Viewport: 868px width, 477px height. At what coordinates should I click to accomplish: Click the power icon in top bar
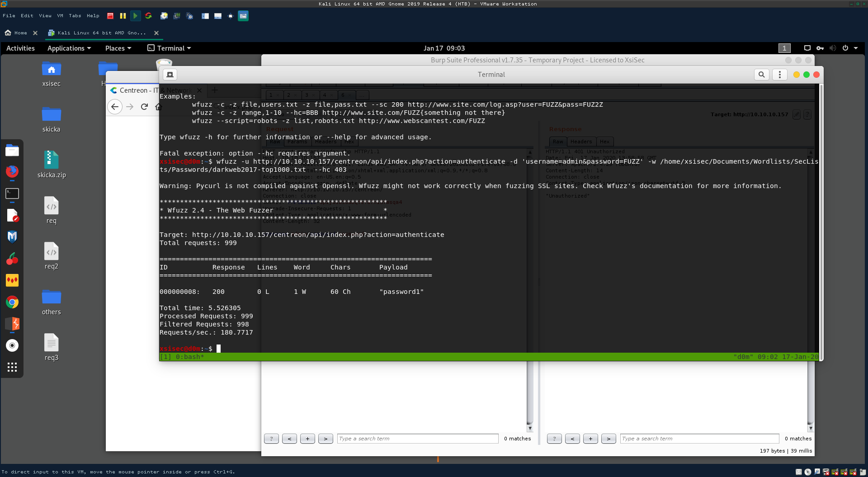[845, 48]
